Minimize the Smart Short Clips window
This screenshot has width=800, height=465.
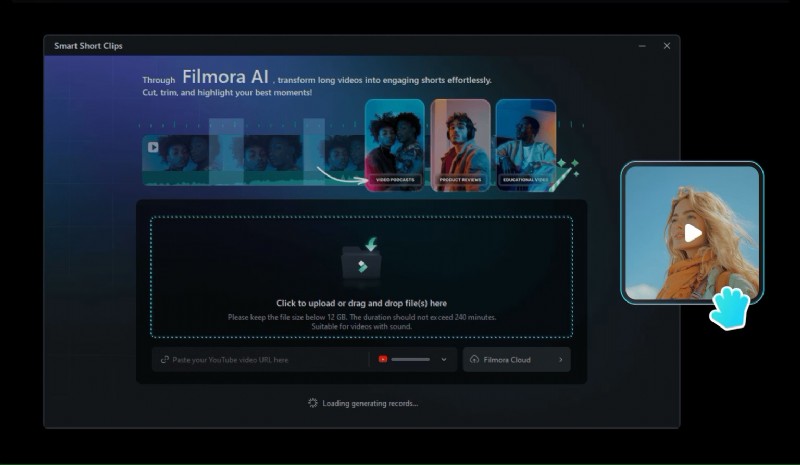(642, 46)
